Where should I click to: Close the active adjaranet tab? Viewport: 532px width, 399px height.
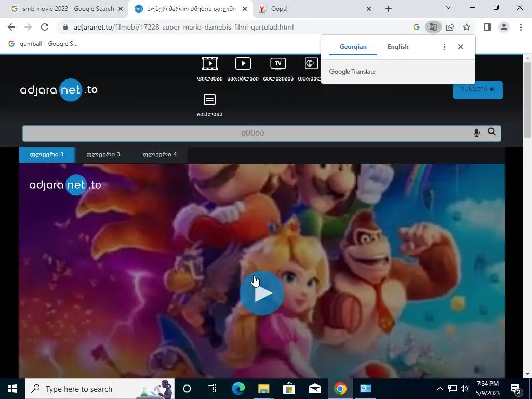[x=245, y=9]
